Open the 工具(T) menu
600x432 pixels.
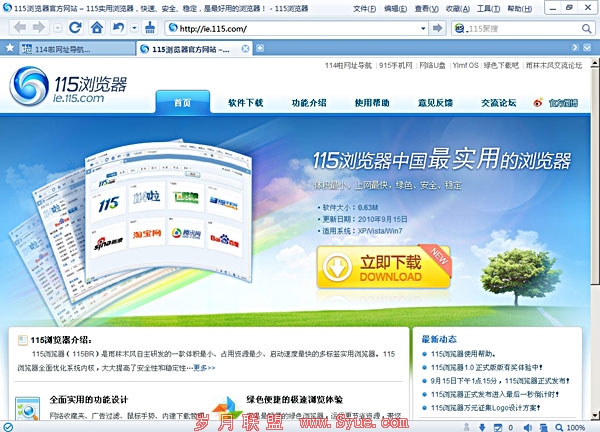(488, 8)
